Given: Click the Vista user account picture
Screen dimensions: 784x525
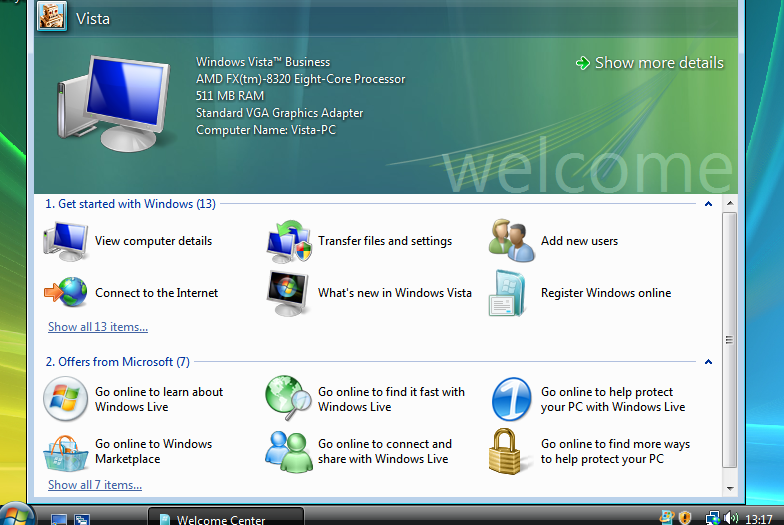Looking at the screenshot, I should click(x=52, y=16).
